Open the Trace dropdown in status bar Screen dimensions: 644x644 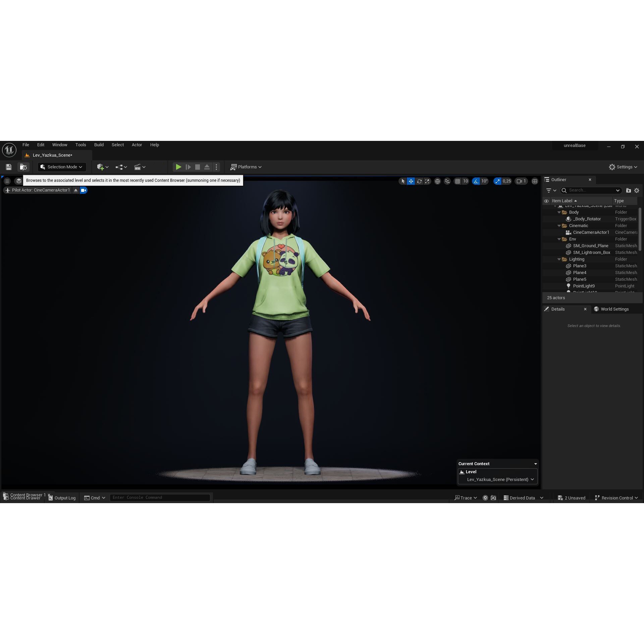[466, 498]
